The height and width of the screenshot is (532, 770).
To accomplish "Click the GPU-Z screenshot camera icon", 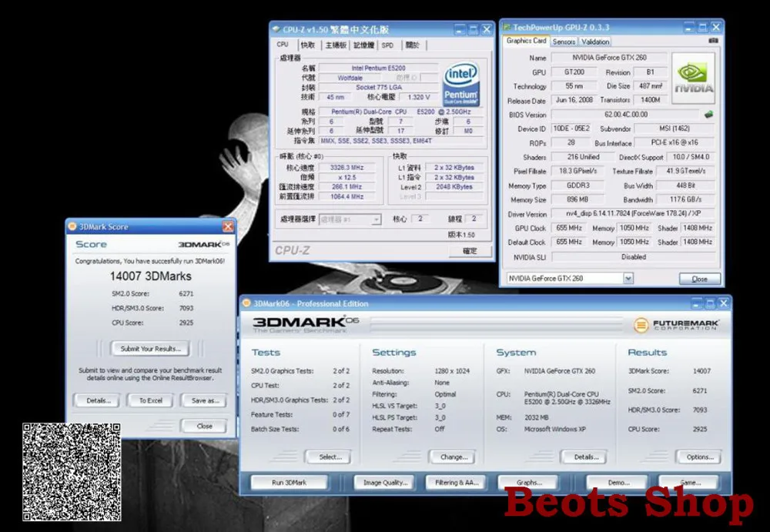I will 713,41.
